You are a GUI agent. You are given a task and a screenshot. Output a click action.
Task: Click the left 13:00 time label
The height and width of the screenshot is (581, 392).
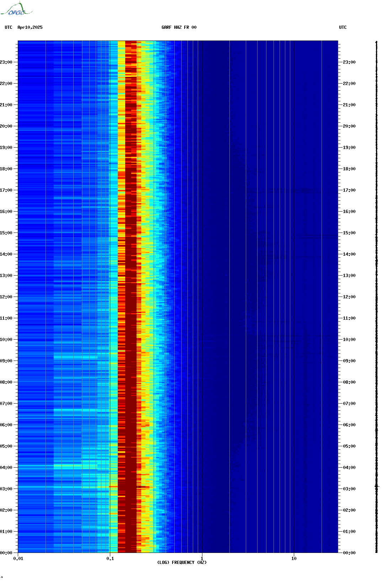tap(6, 276)
